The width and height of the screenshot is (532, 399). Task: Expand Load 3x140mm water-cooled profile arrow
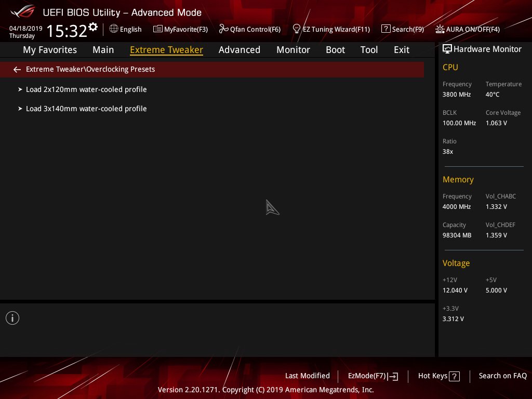coord(20,109)
